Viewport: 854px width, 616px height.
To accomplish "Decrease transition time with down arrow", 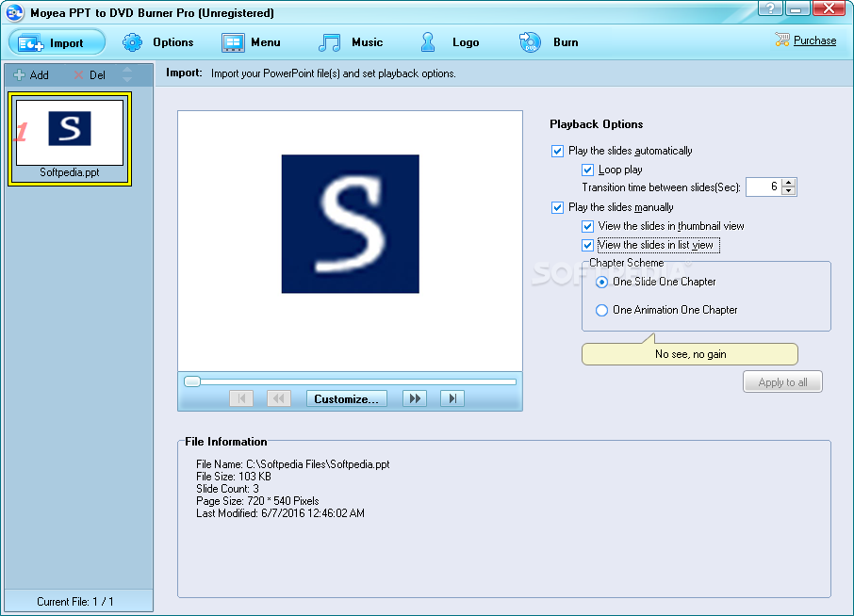I will click(x=789, y=191).
